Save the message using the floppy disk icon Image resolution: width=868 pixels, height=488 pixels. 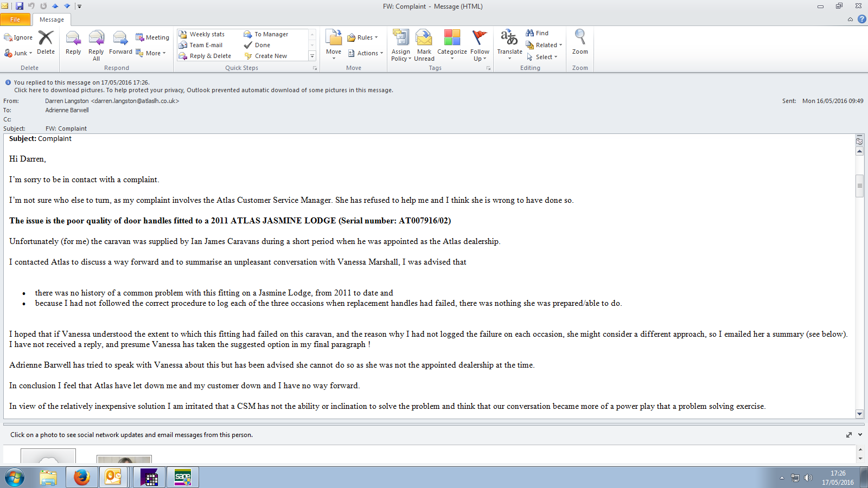pyautogui.click(x=20, y=6)
